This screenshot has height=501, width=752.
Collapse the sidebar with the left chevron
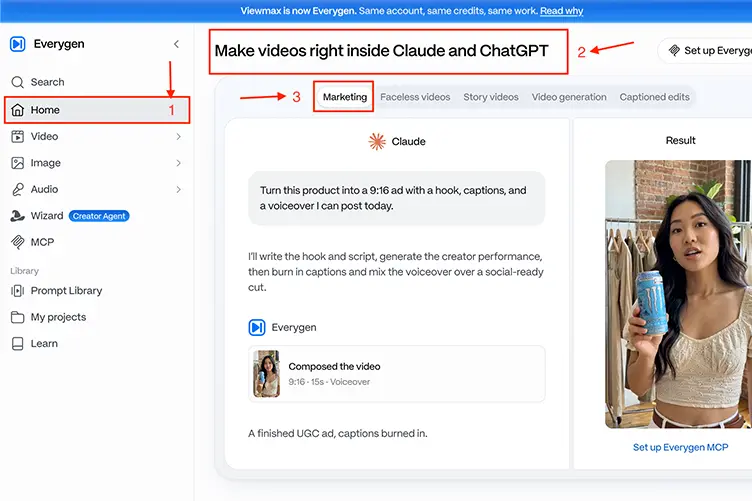(176, 44)
